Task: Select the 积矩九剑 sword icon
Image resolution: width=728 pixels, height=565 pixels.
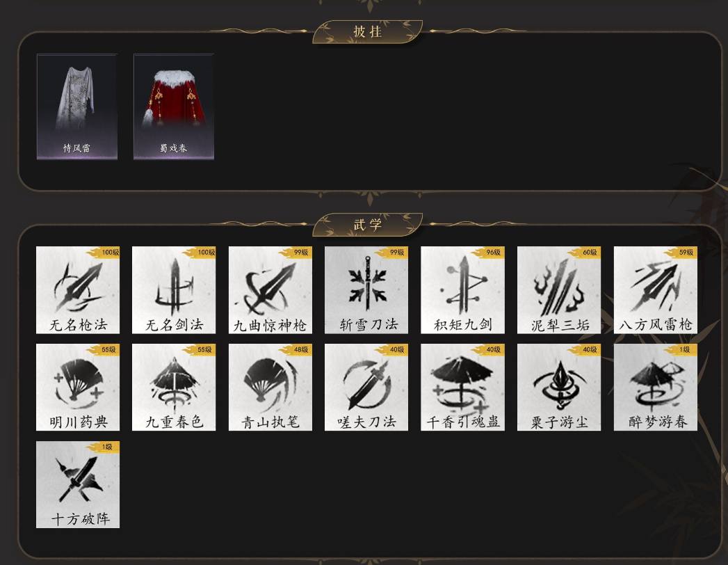Action: [x=462, y=290]
